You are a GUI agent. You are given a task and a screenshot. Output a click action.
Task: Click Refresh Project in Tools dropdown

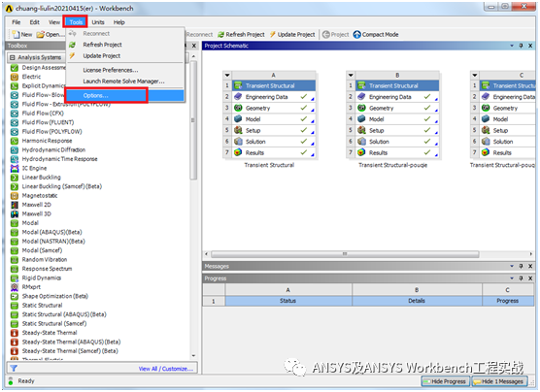pos(102,45)
